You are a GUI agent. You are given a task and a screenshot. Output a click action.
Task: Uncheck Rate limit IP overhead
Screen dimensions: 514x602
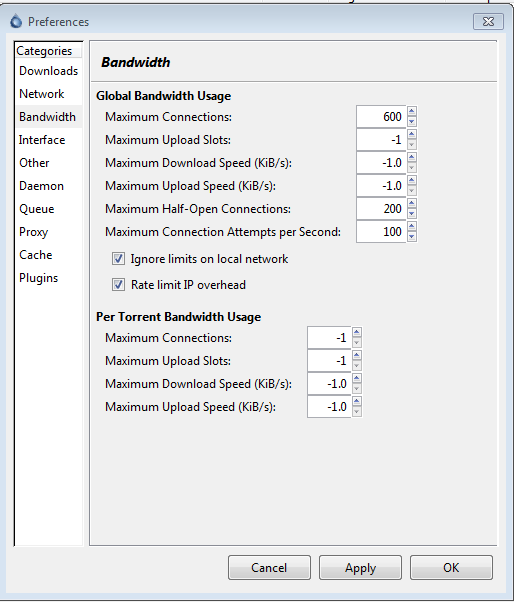tap(118, 285)
